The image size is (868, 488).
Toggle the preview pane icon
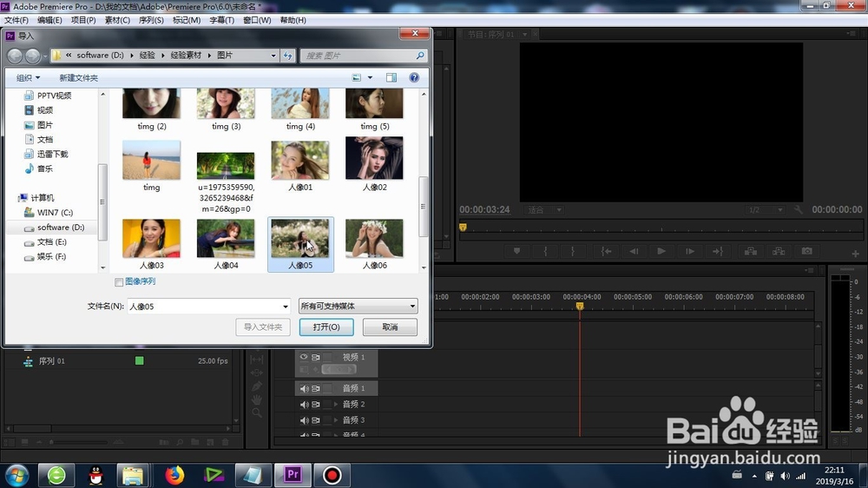[x=391, y=77]
